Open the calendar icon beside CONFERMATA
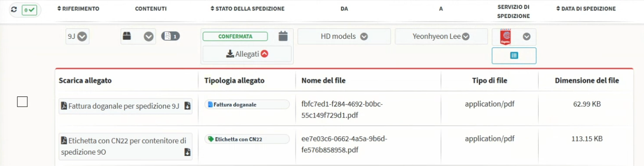This screenshot has width=644, height=166. [x=283, y=36]
